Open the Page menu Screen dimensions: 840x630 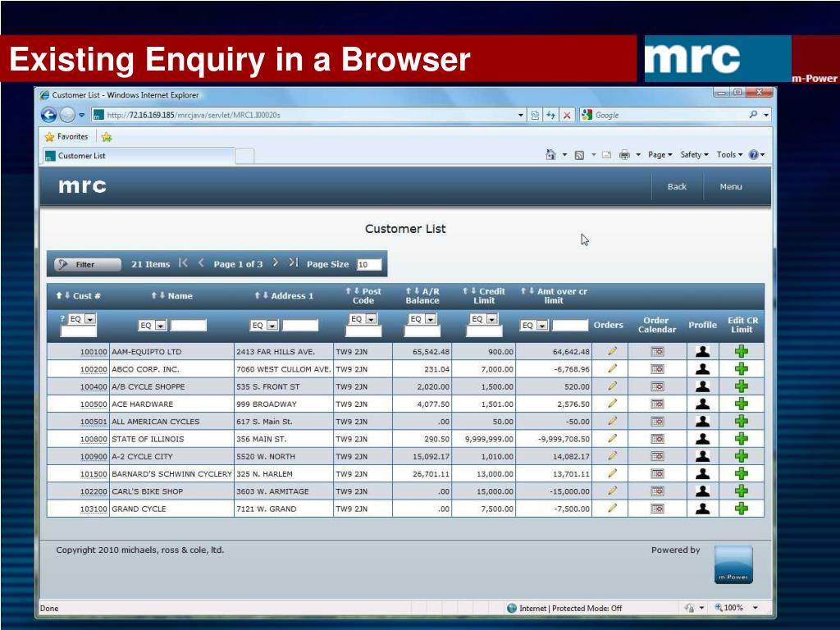pyautogui.click(x=660, y=155)
